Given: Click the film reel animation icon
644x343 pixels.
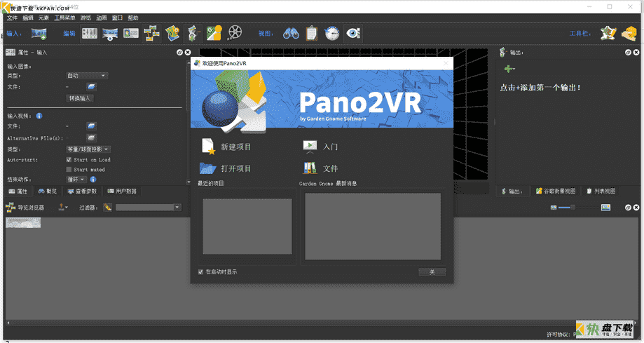Looking at the screenshot, I should point(235,32).
